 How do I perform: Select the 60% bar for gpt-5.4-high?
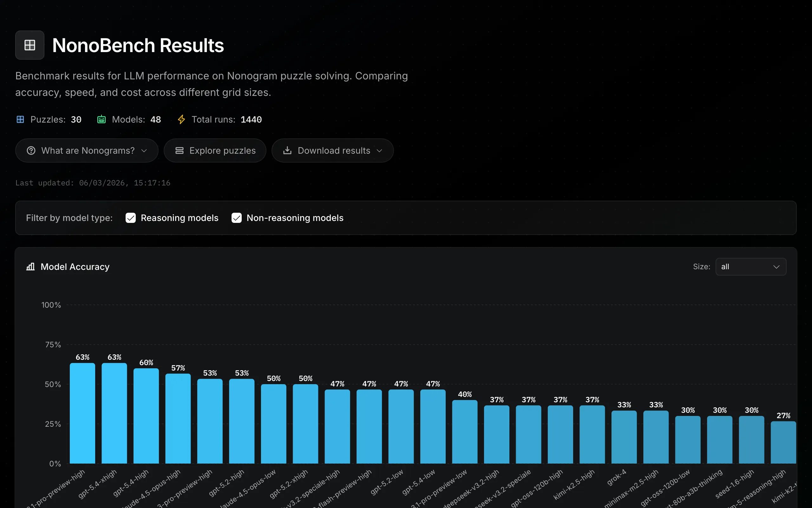click(146, 416)
